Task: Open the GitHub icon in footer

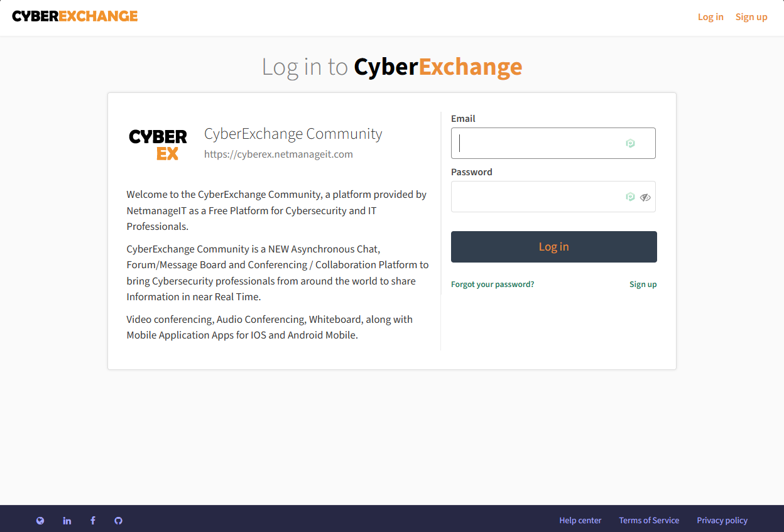Action: pyautogui.click(x=118, y=521)
